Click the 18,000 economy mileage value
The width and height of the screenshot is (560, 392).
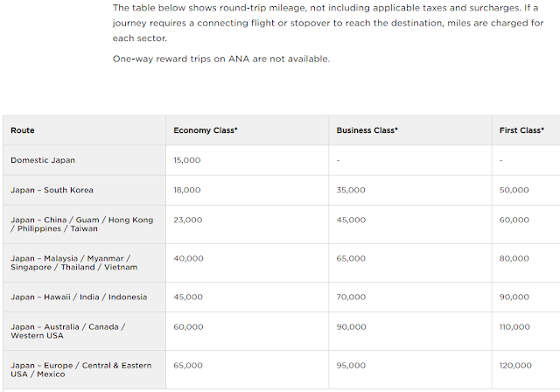pos(187,190)
